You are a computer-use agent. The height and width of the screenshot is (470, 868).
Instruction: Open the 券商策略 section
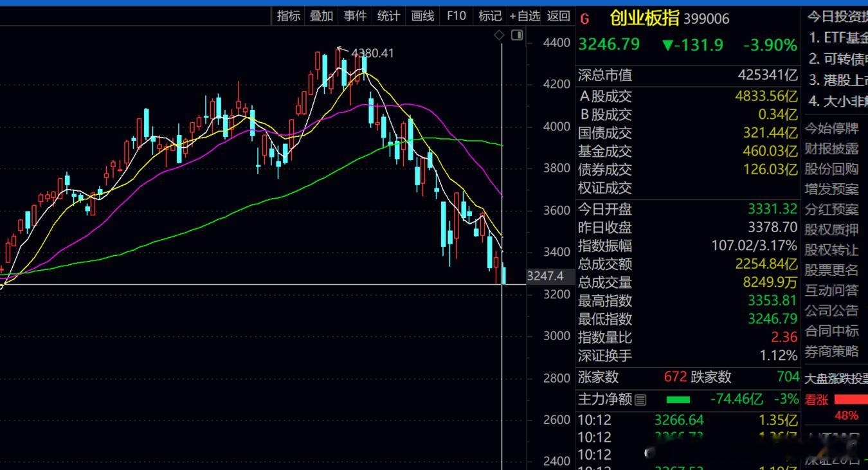pyautogui.click(x=832, y=352)
